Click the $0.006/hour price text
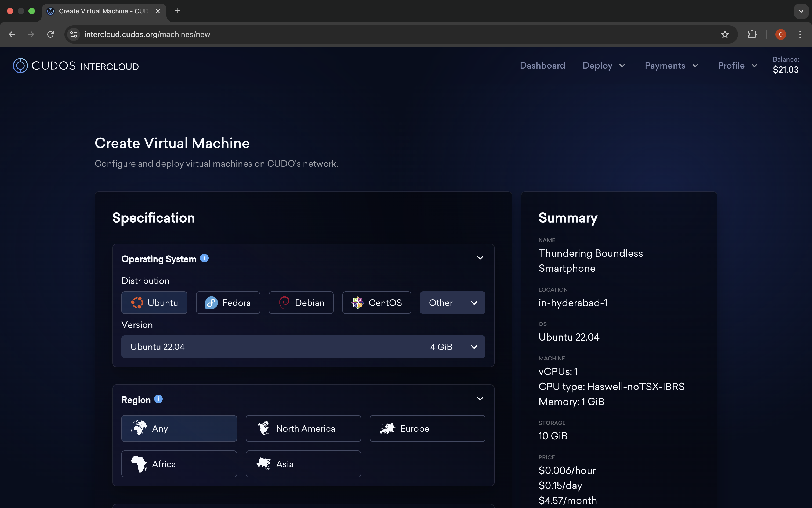Image resolution: width=812 pixels, height=508 pixels. click(567, 470)
